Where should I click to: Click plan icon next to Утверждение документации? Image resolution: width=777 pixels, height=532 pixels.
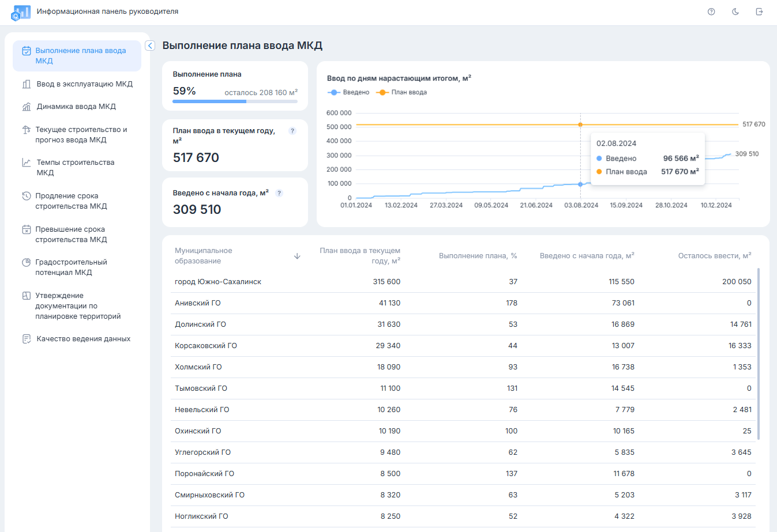(27, 296)
